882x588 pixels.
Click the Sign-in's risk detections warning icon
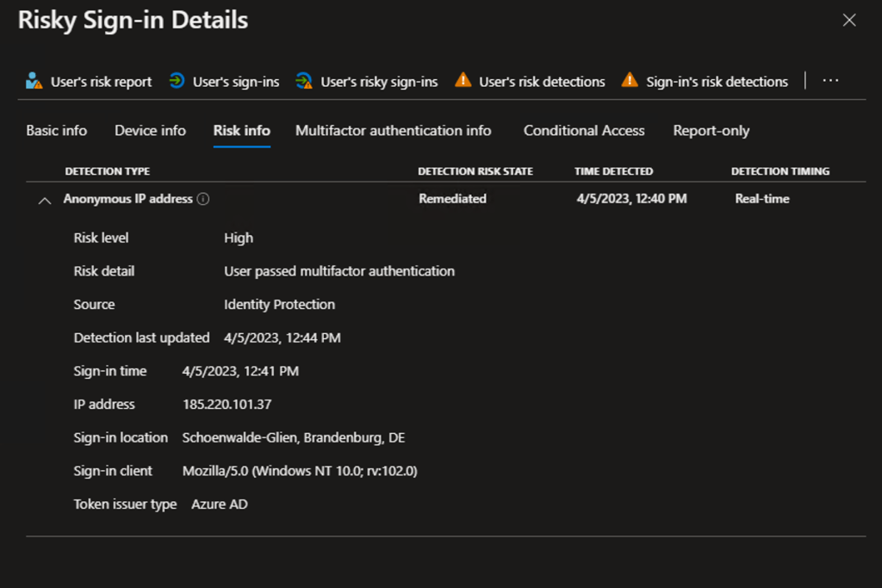coord(630,81)
